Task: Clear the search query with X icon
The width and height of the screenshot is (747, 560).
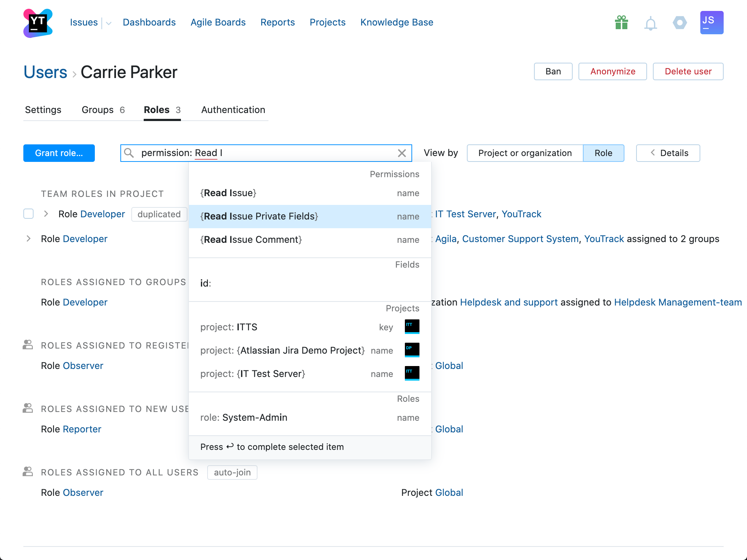Action: (x=402, y=153)
